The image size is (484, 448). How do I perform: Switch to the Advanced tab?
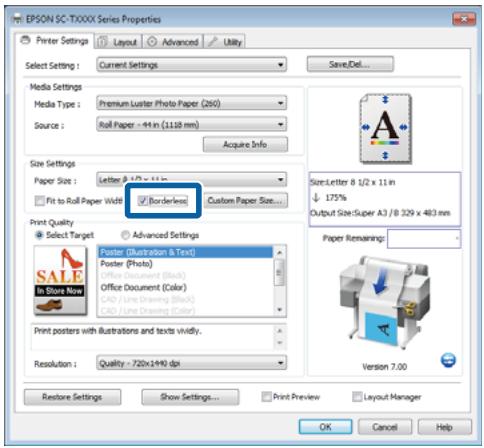(x=173, y=42)
